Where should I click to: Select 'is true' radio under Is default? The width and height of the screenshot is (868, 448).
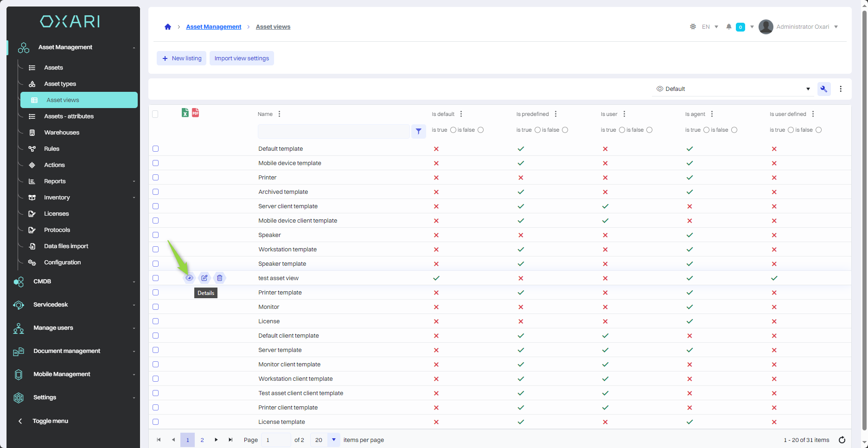tap(453, 130)
